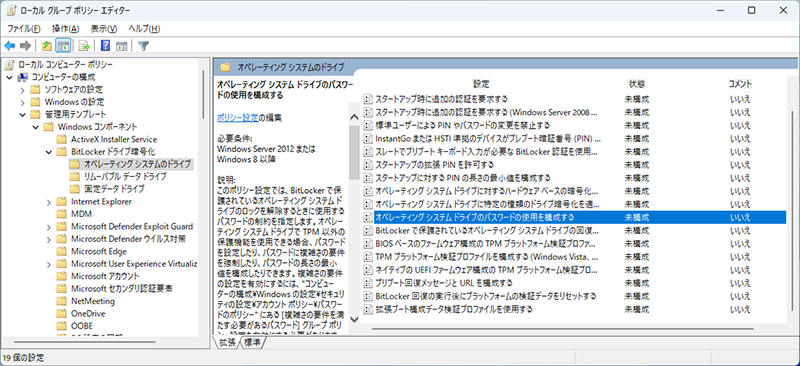The image size is (800, 366).
Task: Click the folder icon of NetMeeting
Action: tap(62, 301)
